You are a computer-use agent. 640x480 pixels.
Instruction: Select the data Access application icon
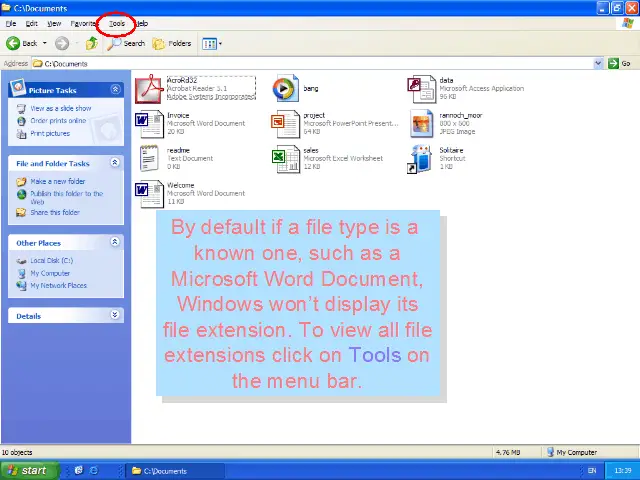click(421, 88)
